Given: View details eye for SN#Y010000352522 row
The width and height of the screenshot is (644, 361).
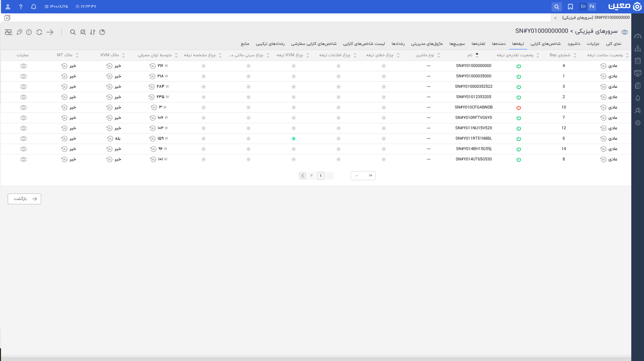Looking at the screenshot, I should [x=23, y=87].
